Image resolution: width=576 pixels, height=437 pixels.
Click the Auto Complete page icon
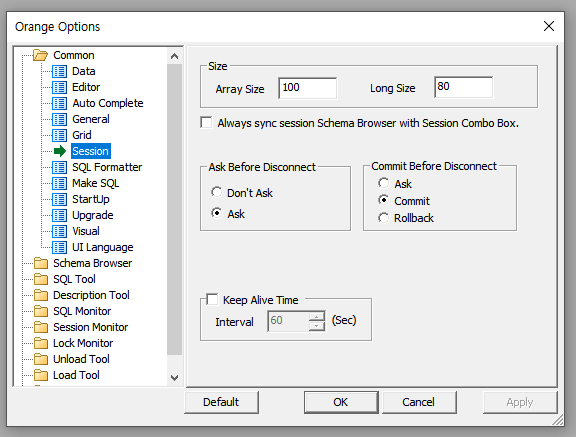[x=59, y=103]
